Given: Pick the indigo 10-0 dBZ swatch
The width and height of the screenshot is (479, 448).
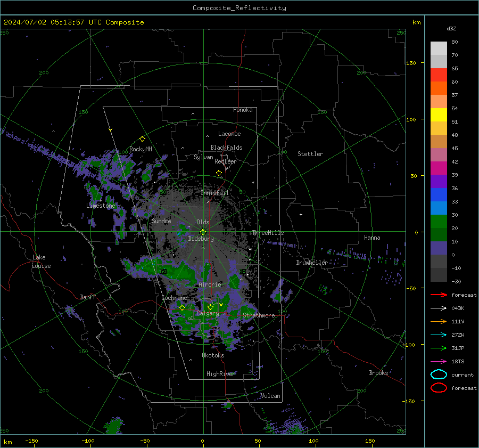Looking at the screenshot, I should coord(439,248).
